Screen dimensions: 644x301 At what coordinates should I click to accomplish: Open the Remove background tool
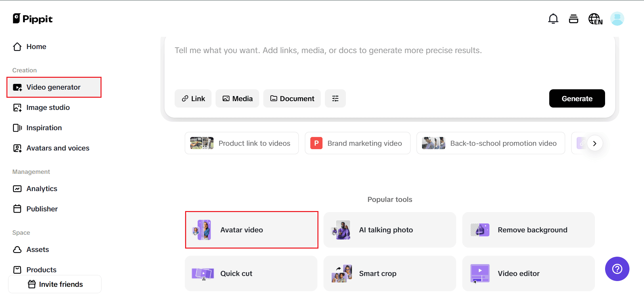[529, 230]
